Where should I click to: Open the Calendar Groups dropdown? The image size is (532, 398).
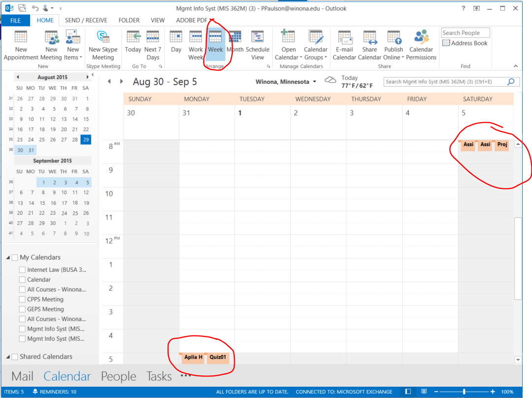315,45
